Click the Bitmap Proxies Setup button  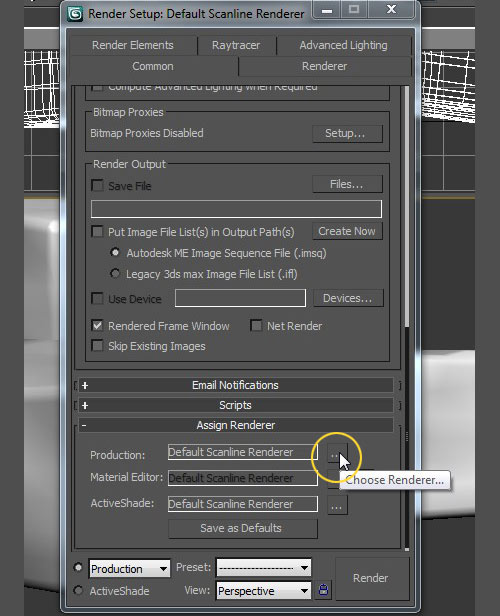pyautogui.click(x=347, y=134)
